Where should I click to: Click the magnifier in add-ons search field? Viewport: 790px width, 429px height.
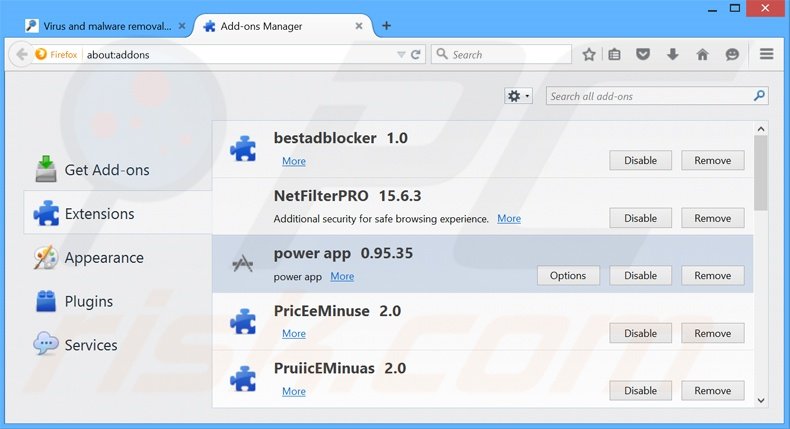tap(759, 95)
